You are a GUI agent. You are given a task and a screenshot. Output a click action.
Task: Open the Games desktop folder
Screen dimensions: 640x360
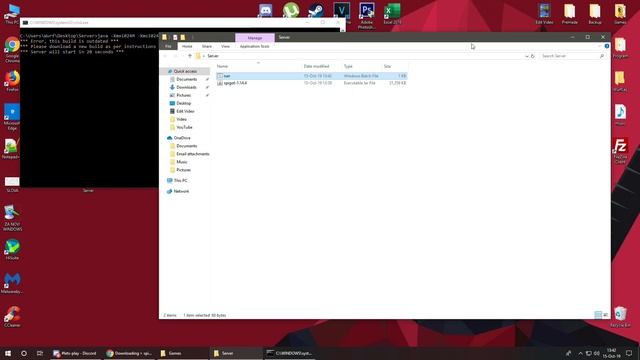[x=620, y=14]
